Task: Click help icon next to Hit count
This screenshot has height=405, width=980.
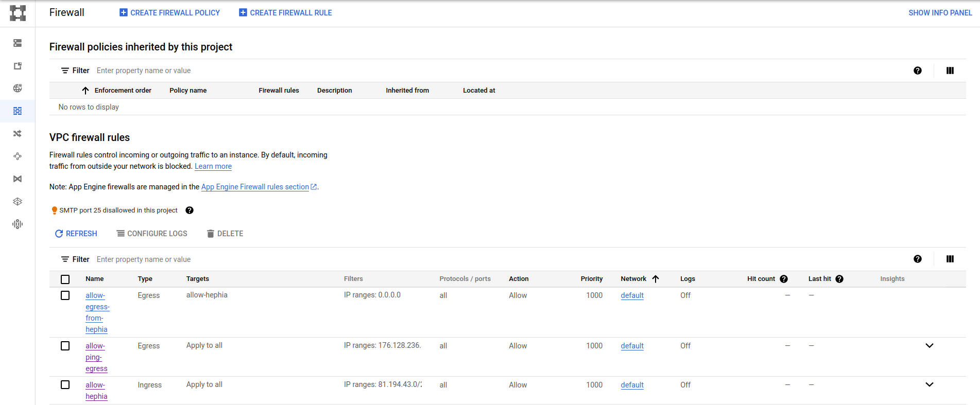Action: (x=784, y=279)
